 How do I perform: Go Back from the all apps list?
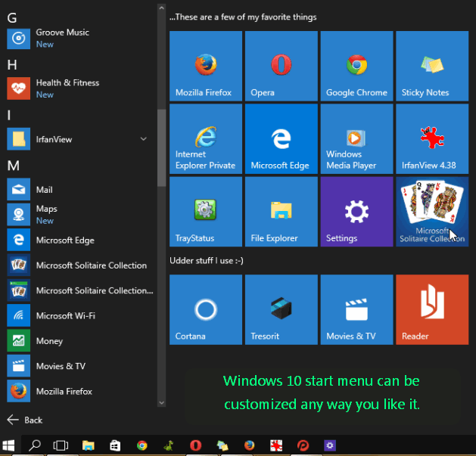point(25,420)
